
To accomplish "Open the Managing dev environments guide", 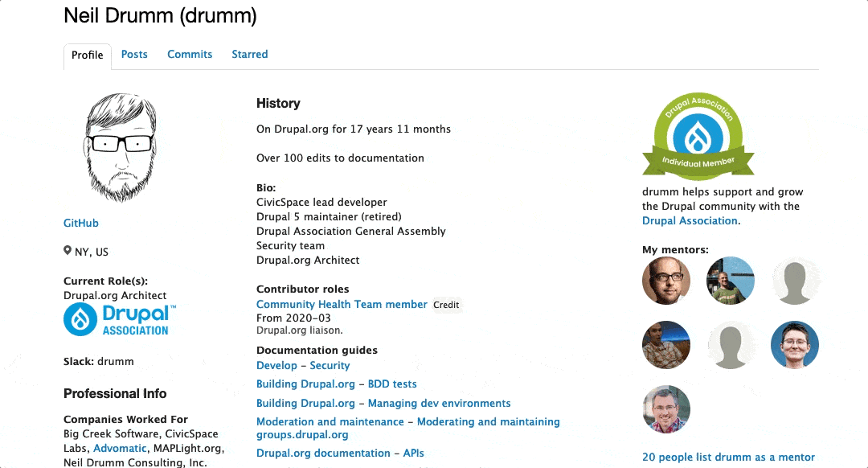I will 383,403.
